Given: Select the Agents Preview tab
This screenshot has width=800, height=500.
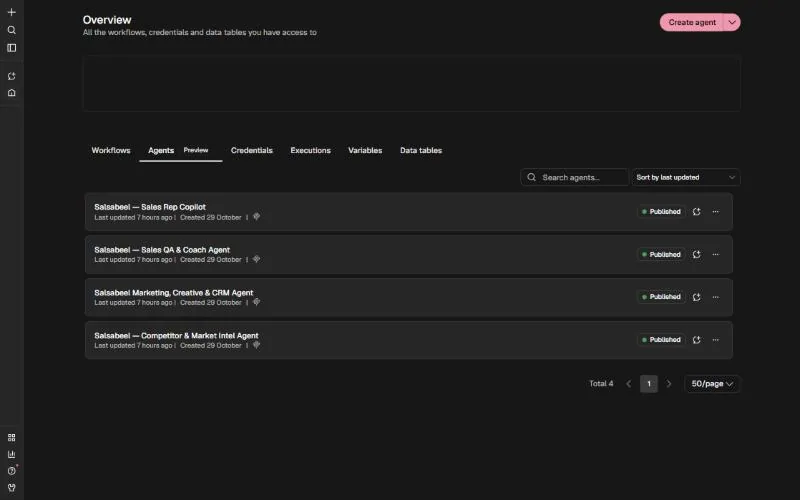Looking at the screenshot, I should [179, 151].
